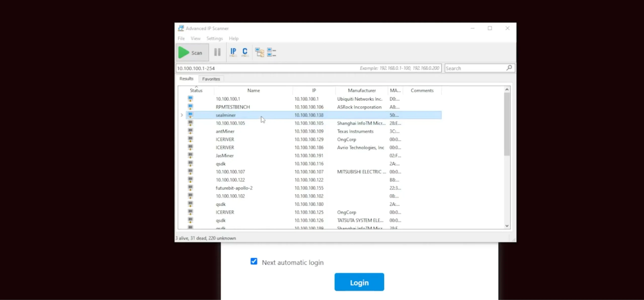Switch to the Favorites tab
The width and height of the screenshot is (644, 300).
click(x=211, y=79)
